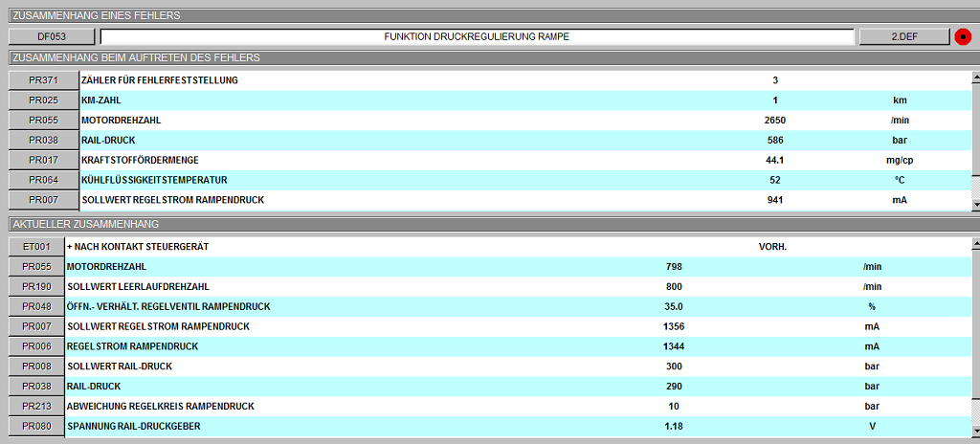Select PR055 Motordrehzahl in fault context
This screenshot has height=444, width=980.
point(43,121)
